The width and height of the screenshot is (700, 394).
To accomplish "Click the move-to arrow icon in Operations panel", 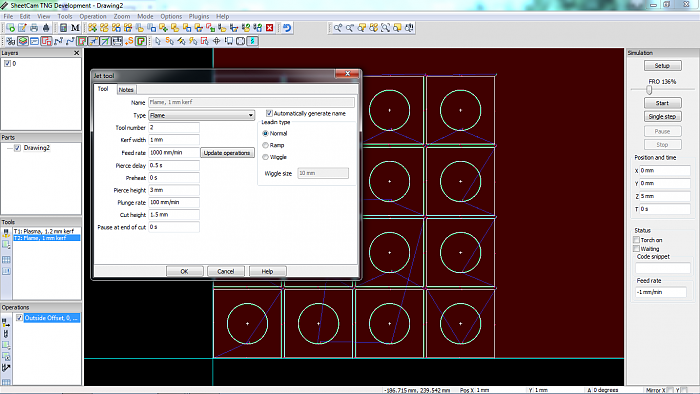I will click(6, 368).
